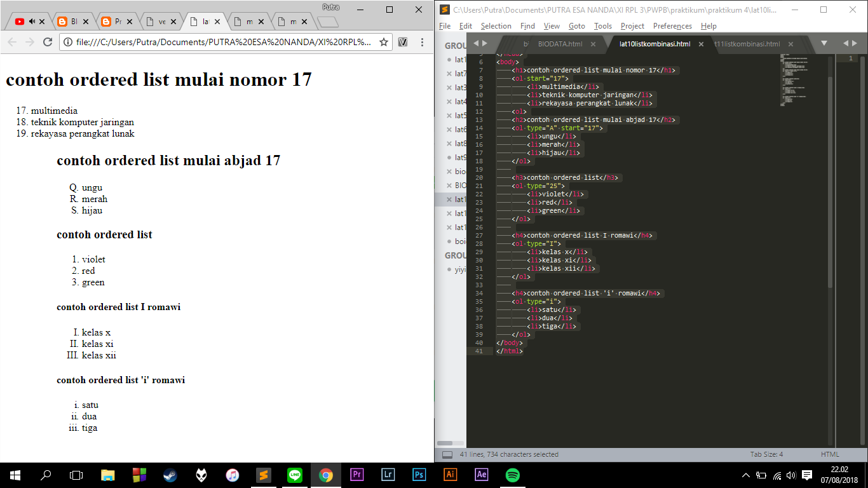Launch Adobe After Effects from taskbar
This screenshot has height=488, width=868.
click(x=482, y=475)
